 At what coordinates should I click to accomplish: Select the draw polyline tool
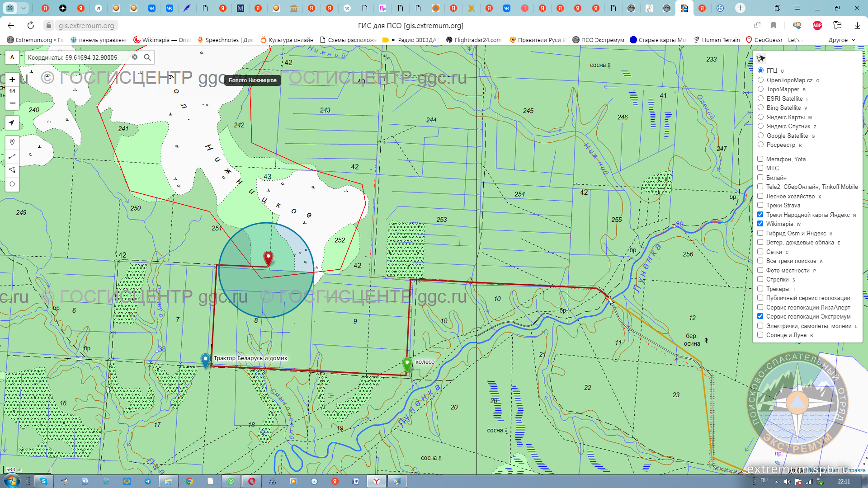click(x=12, y=156)
